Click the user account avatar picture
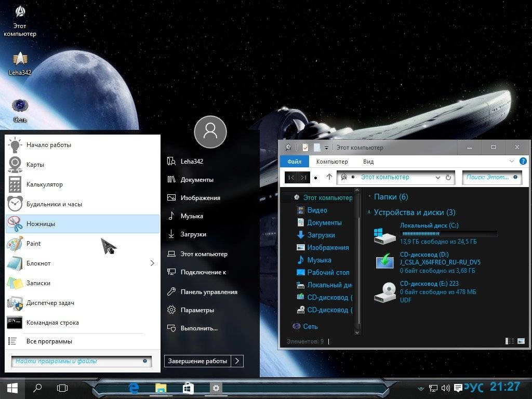The height and width of the screenshot is (399, 532). [x=210, y=131]
